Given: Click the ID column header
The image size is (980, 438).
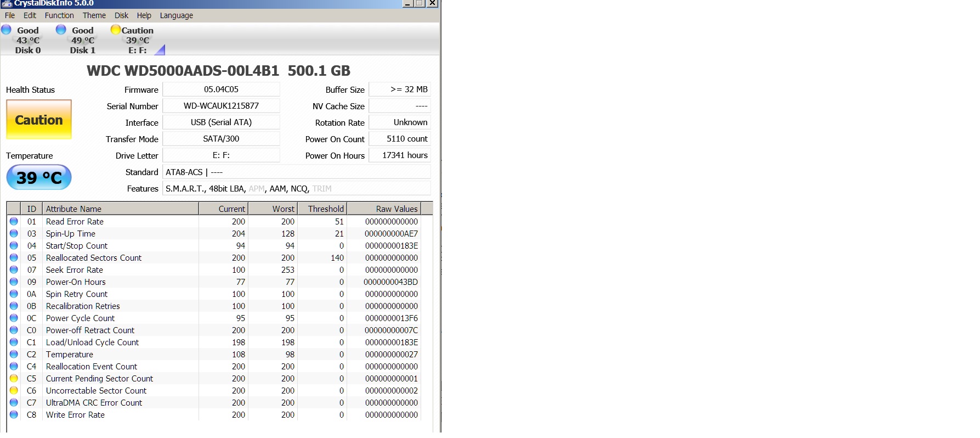Looking at the screenshot, I should click(31, 209).
